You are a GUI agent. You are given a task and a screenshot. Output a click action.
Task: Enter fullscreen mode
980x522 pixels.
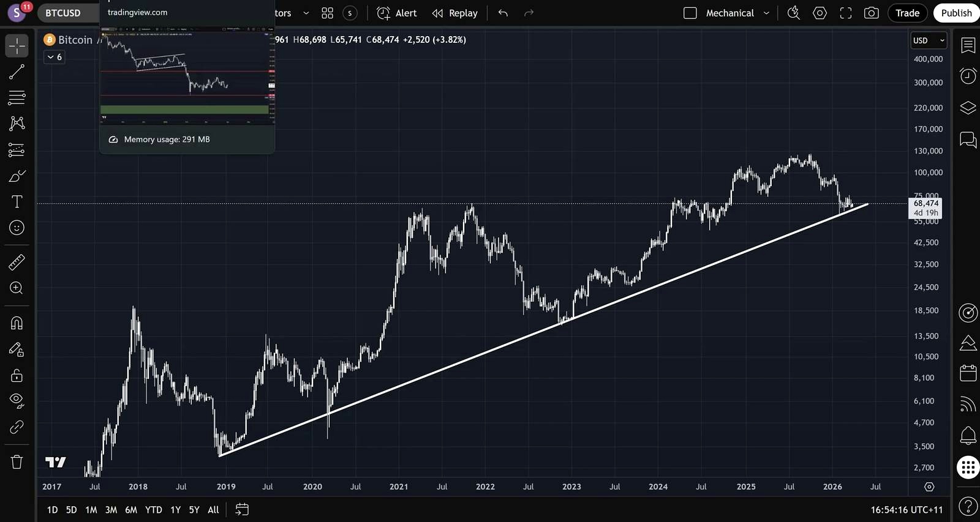(846, 13)
